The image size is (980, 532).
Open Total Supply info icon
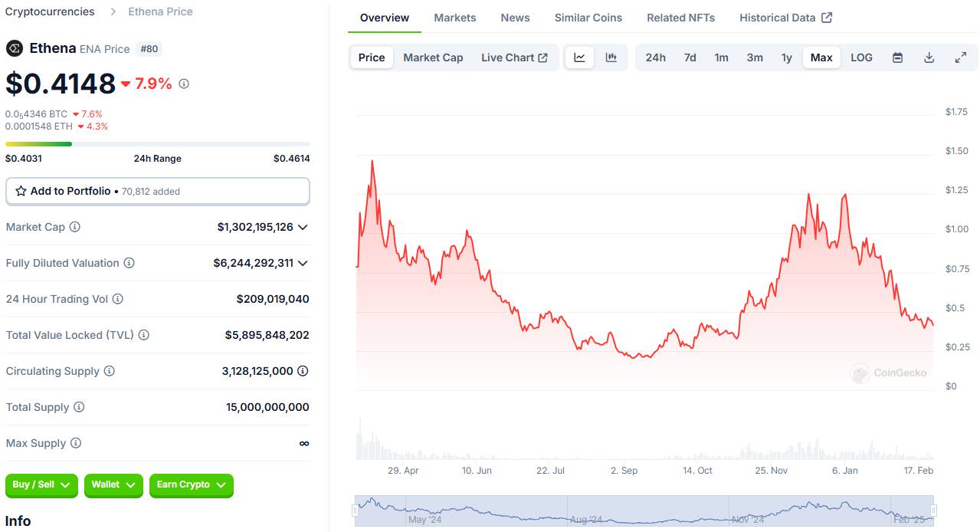pyautogui.click(x=79, y=407)
